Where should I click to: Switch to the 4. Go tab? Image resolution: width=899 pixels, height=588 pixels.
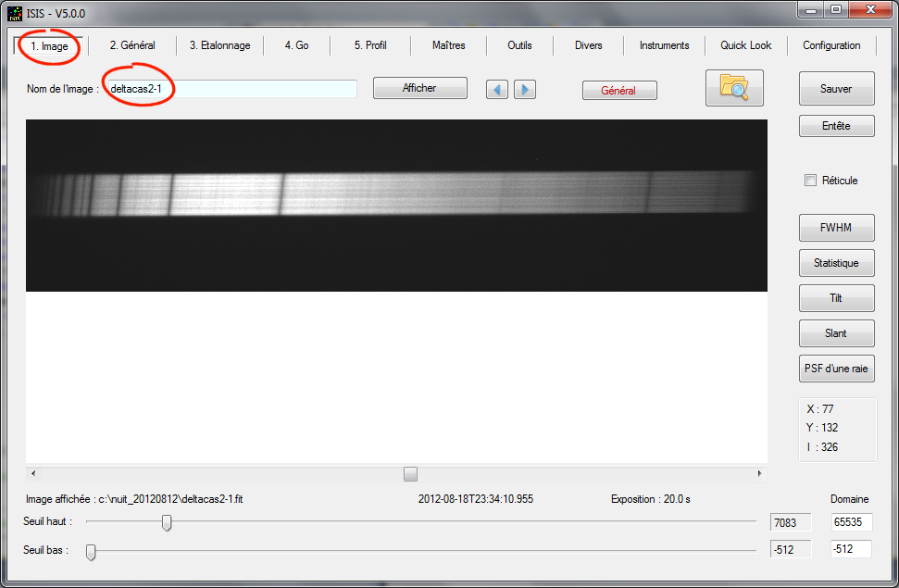297,45
